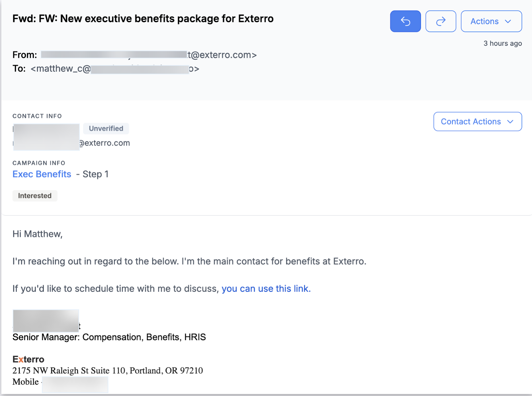532x396 pixels.
Task: Click the forward arrow button
Action: (441, 21)
